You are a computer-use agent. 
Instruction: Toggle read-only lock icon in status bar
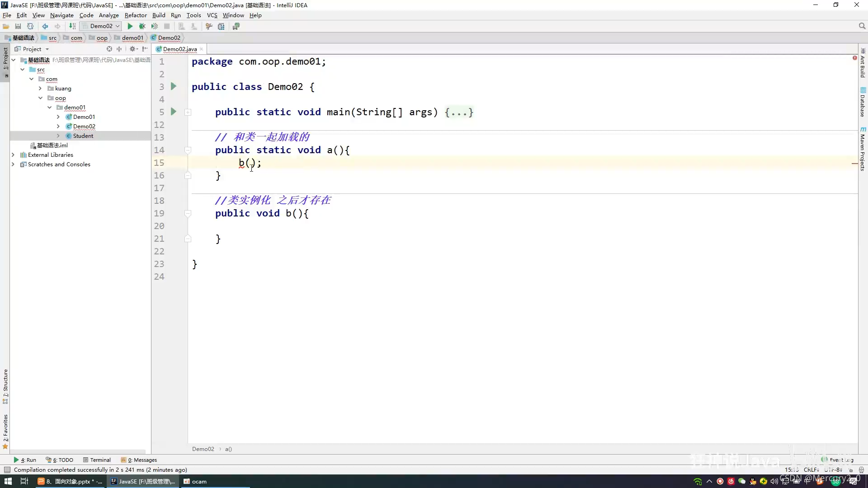click(851, 470)
